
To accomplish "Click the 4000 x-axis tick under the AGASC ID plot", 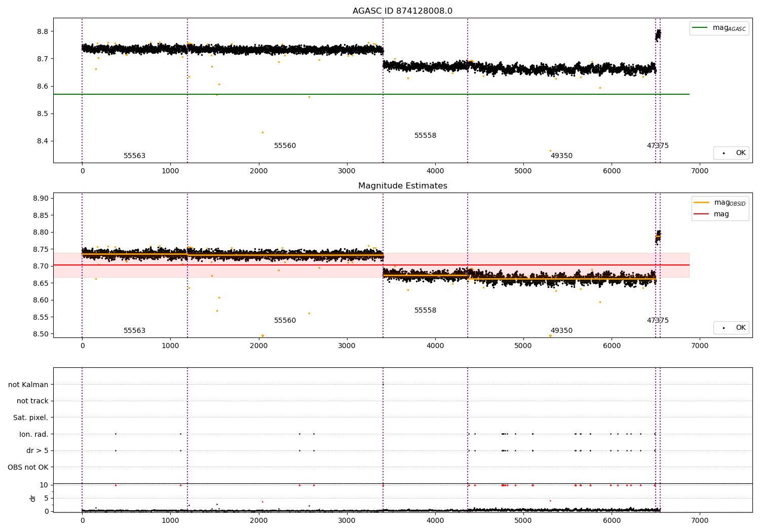I will (x=435, y=171).
